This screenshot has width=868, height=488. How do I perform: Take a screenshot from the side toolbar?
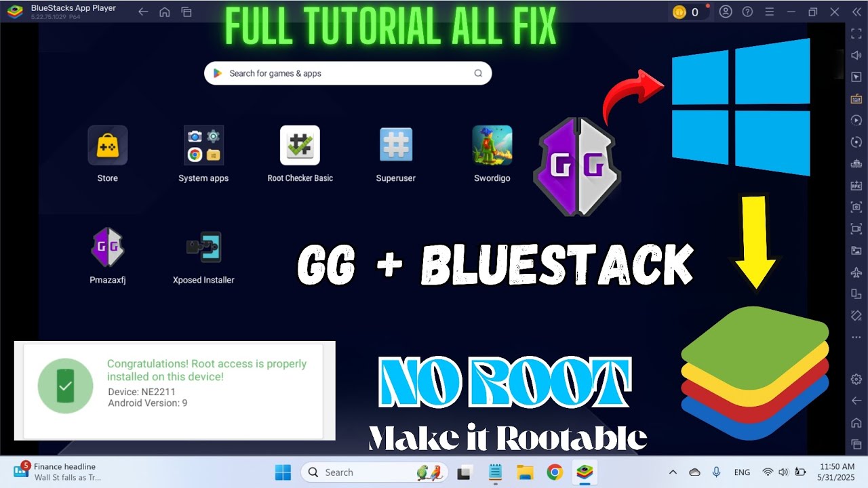pyautogui.click(x=856, y=207)
